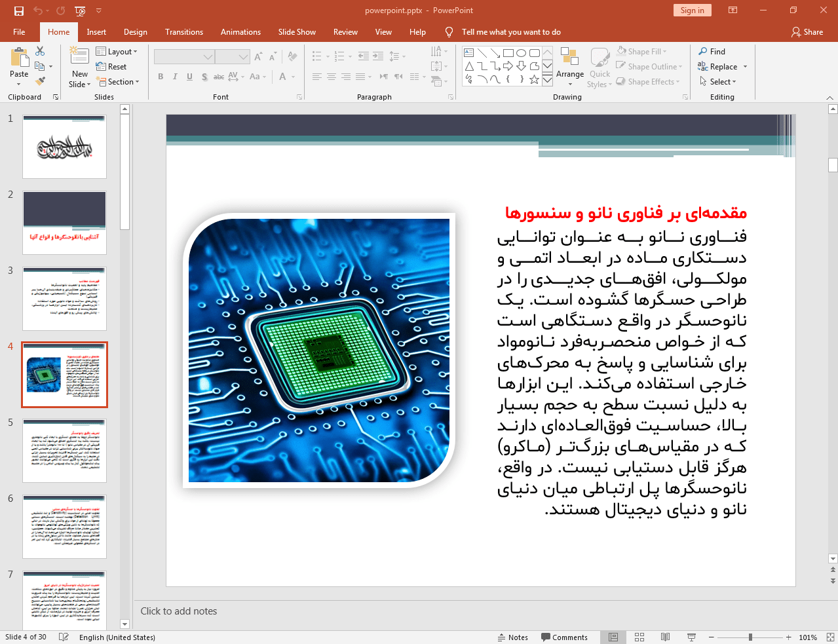
Task: Toggle Italic formatting
Action: point(175,77)
